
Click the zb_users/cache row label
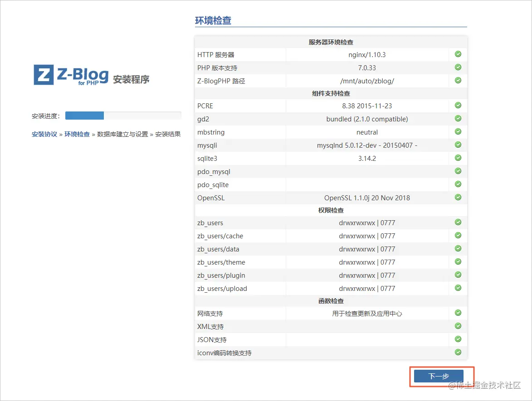220,236
